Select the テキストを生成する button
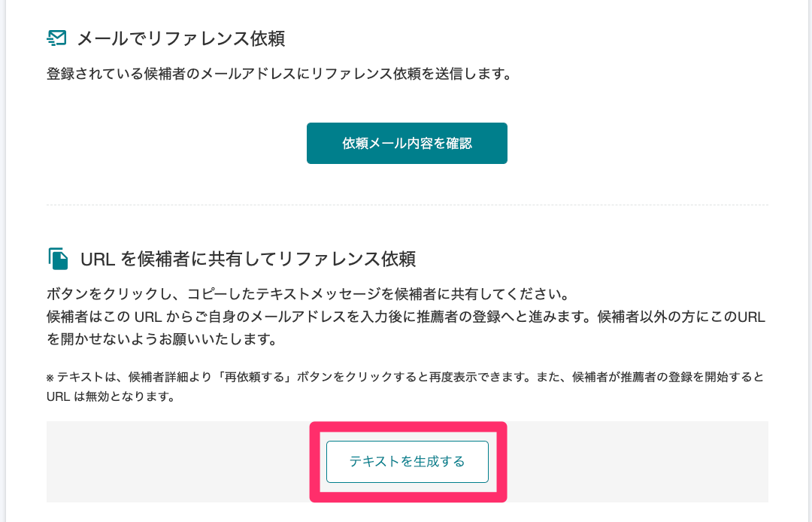The height and width of the screenshot is (522, 812). coord(407,461)
